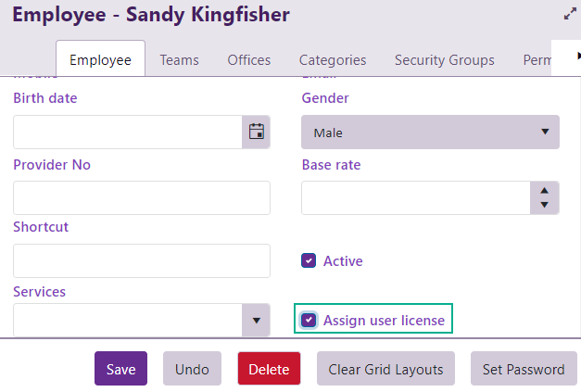The image size is (581, 392).
Task: Click the Undo button
Action: click(192, 369)
